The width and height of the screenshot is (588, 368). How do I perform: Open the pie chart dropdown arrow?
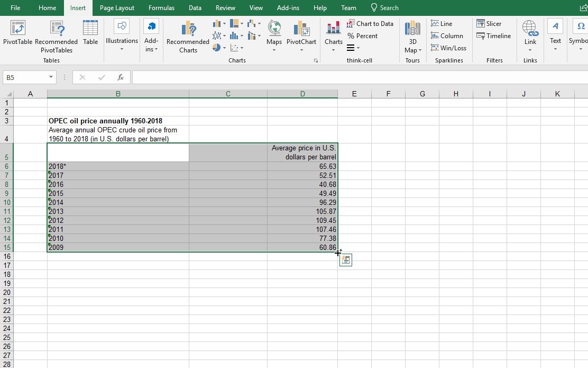pos(224,48)
